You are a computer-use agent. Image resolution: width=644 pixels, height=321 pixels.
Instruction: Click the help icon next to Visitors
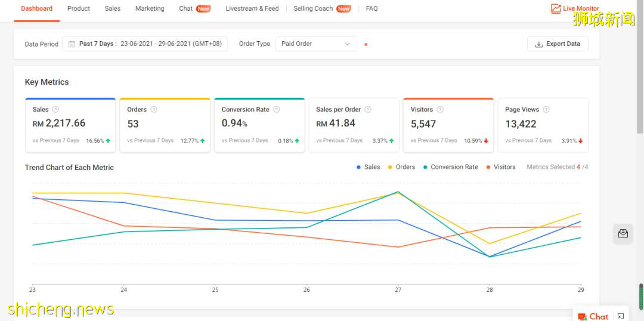(x=440, y=110)
